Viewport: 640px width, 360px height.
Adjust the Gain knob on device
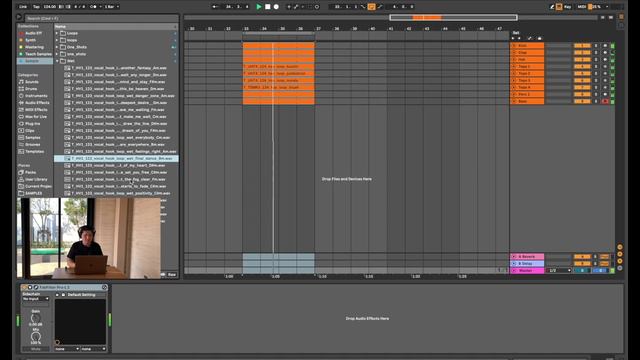tap(36, 318)
